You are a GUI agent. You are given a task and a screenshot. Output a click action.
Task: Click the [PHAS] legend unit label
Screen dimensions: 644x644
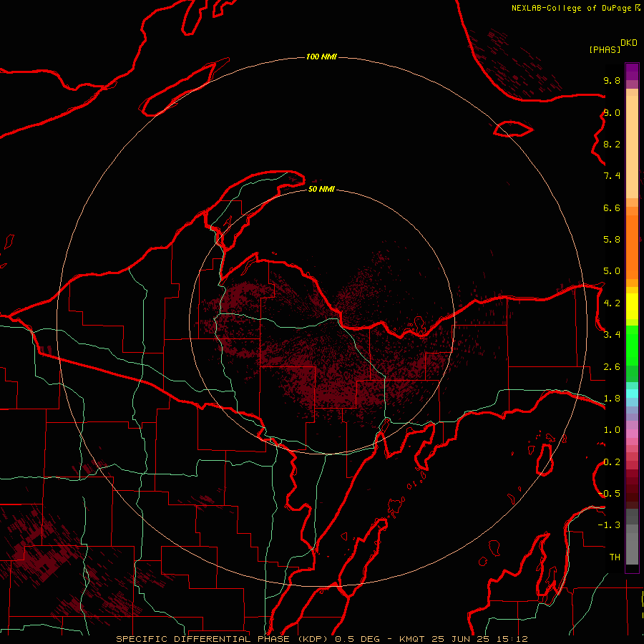605,49
